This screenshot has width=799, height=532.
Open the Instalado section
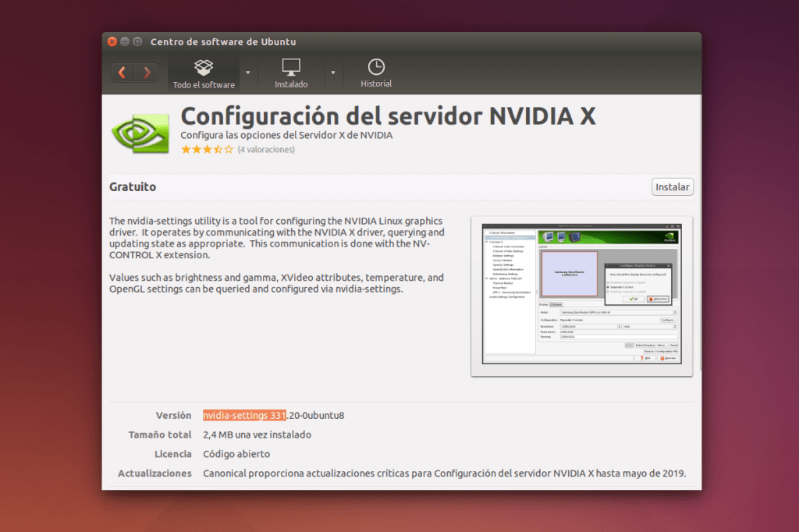click(291, 73)
